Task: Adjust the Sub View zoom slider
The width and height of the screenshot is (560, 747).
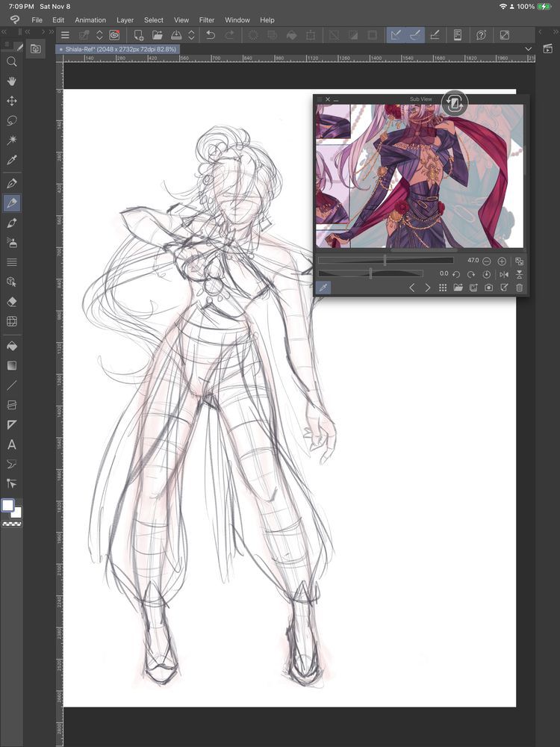Action: pyautogui.click(x=386, y=261)
